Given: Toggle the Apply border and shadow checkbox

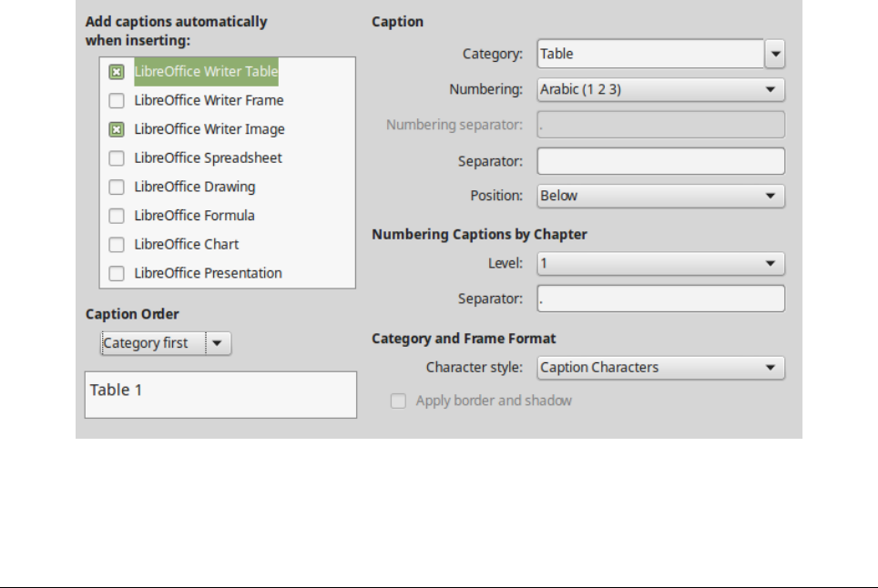Looking at the screenshot, I should point(398,400).
